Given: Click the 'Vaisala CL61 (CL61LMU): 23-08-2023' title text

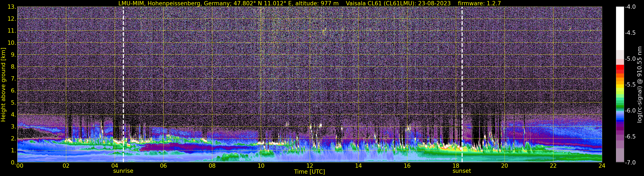Looking at the screenshot, I should click(398, 3).
